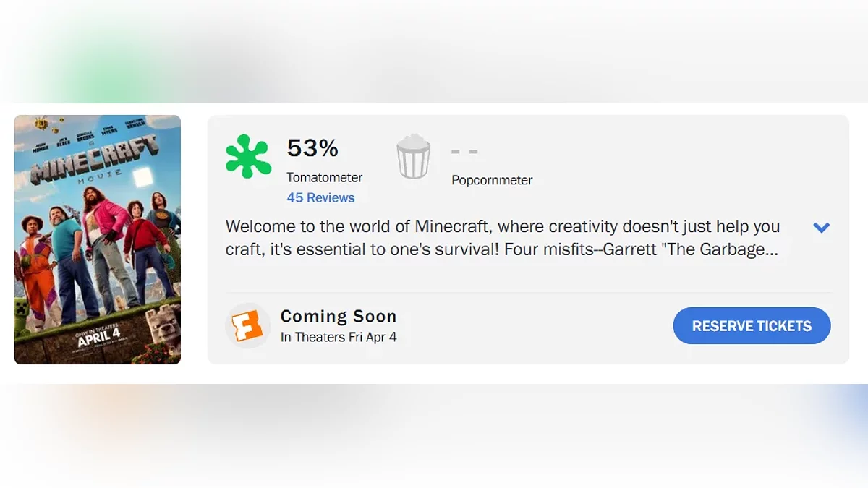Click the In Theaters Fri Apr 4 text
Image resolution: width=868 pixels, height=488 pixels.
(x=339, y=337)
